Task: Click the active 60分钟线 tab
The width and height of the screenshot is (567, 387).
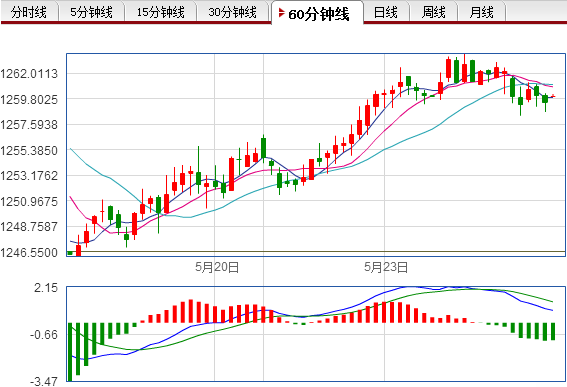Action: 317,13
